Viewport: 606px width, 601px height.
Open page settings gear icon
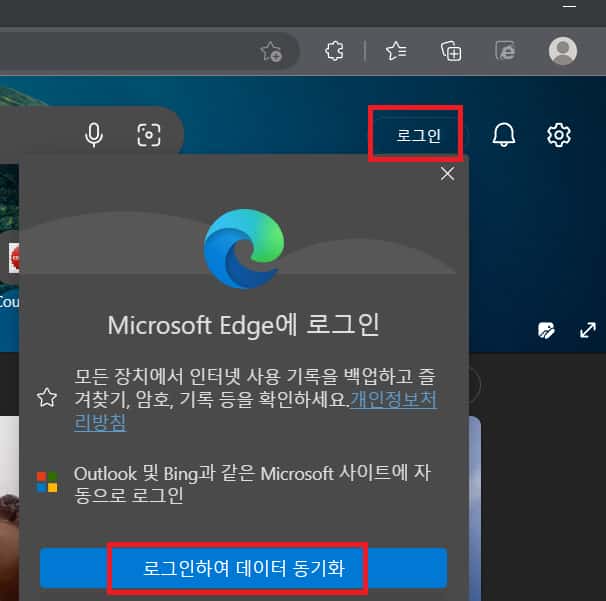point(558,135)
